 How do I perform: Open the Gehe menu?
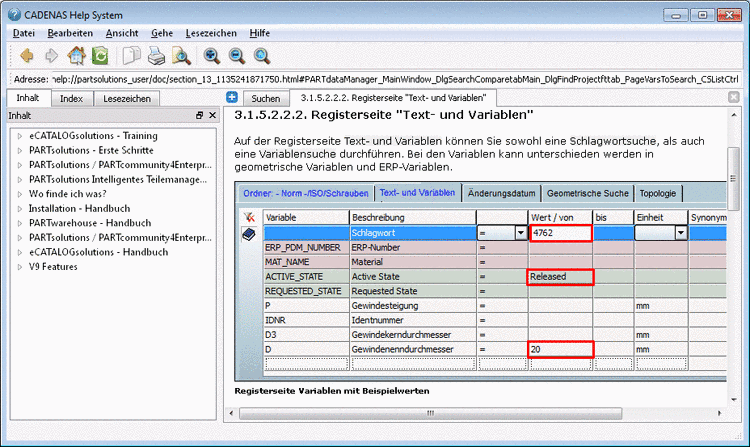[x=162, y=33]
